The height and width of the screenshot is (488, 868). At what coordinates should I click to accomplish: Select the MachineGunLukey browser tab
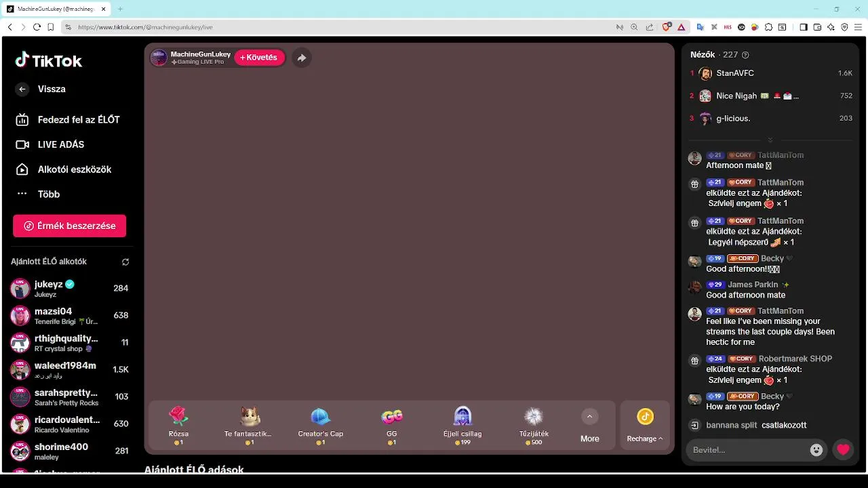point(55,9)
